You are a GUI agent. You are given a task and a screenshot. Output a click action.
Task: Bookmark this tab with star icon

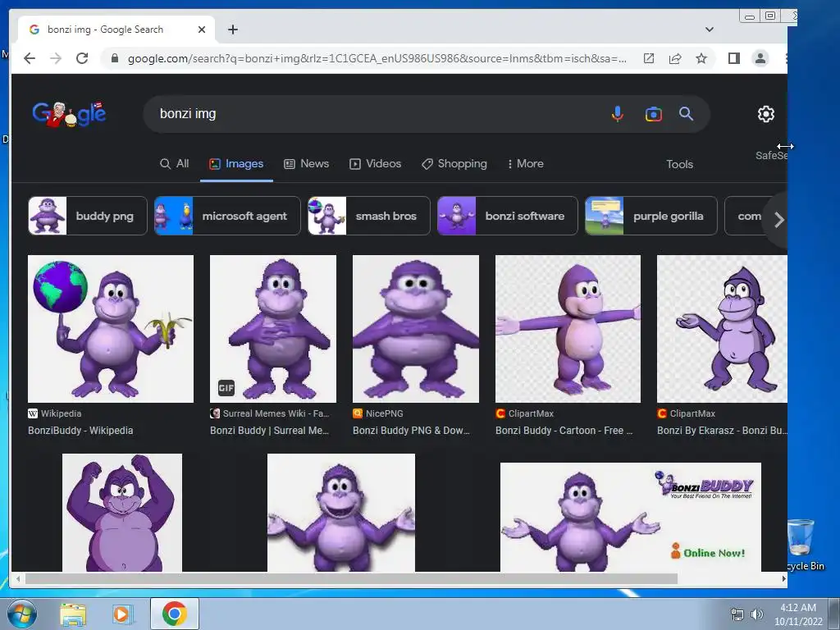coord(701,58)
